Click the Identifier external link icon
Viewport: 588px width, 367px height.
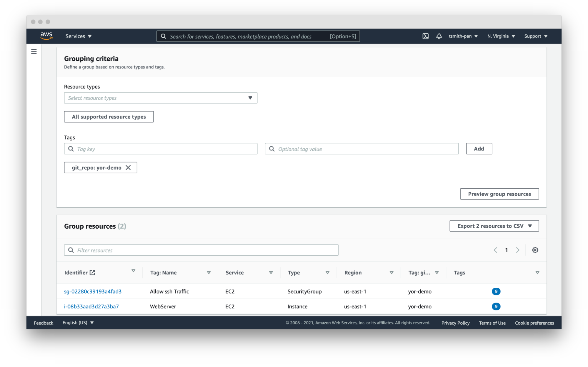click(92, 272)
